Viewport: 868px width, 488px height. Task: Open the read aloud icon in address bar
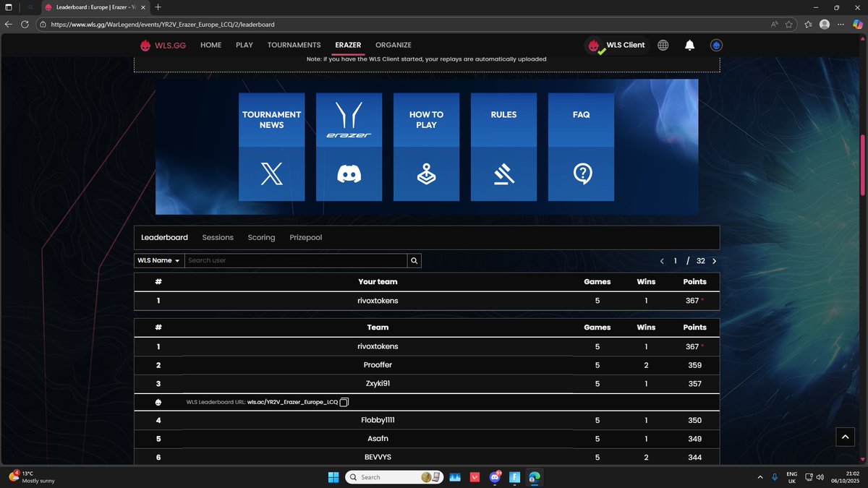coord(774,24)
